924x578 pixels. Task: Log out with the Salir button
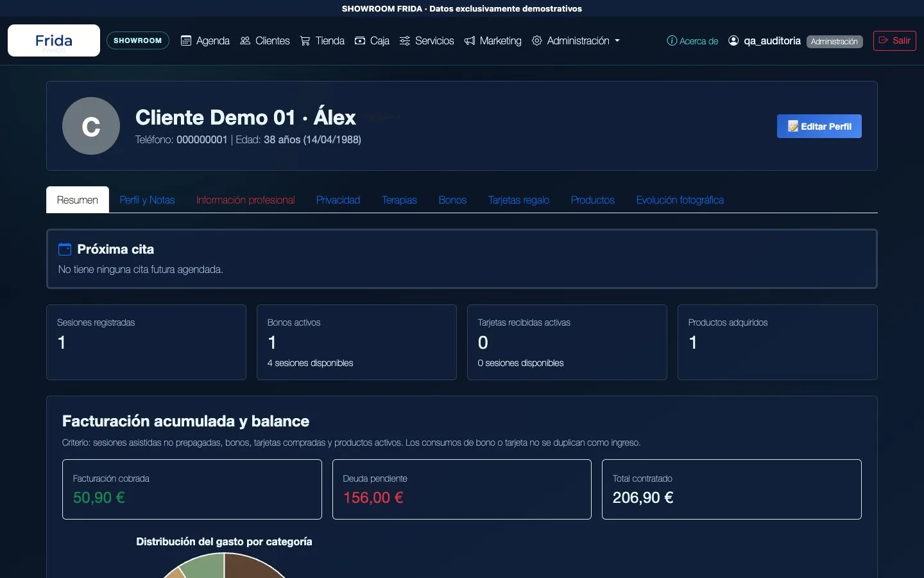894,40
